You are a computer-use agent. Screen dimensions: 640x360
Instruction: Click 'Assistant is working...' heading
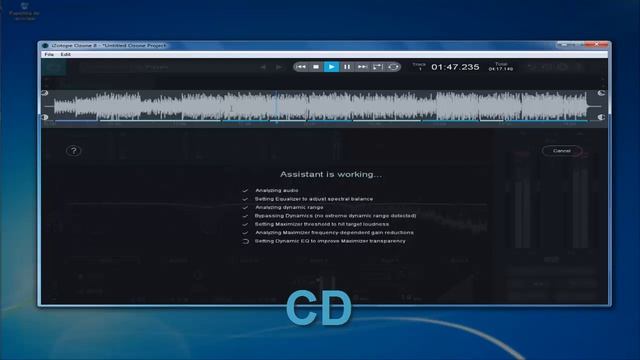pyautogui.click(x=331, y=174)
